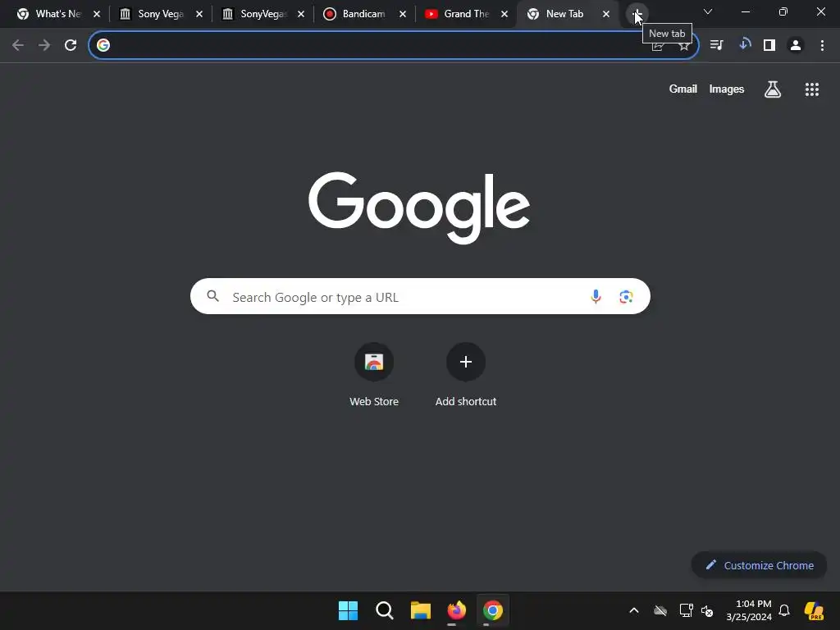The width and height of the screenshot is (840, 630).
Task: Go forward to next page
Action: click(44, 45)
